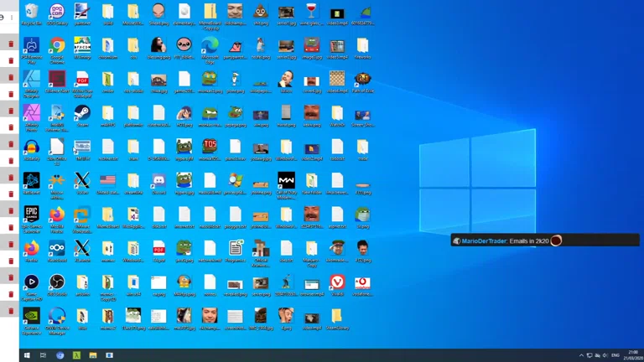Open the GeForce Experience desktop shortcut
Image resolution: width=644 pixels, height=362 pixels.
click(31, 316)
